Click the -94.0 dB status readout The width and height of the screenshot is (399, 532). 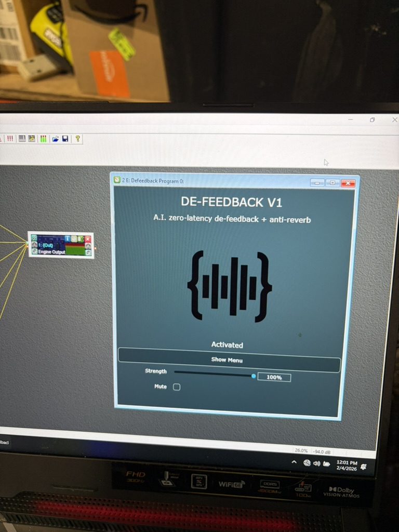[x=321, y=451]
